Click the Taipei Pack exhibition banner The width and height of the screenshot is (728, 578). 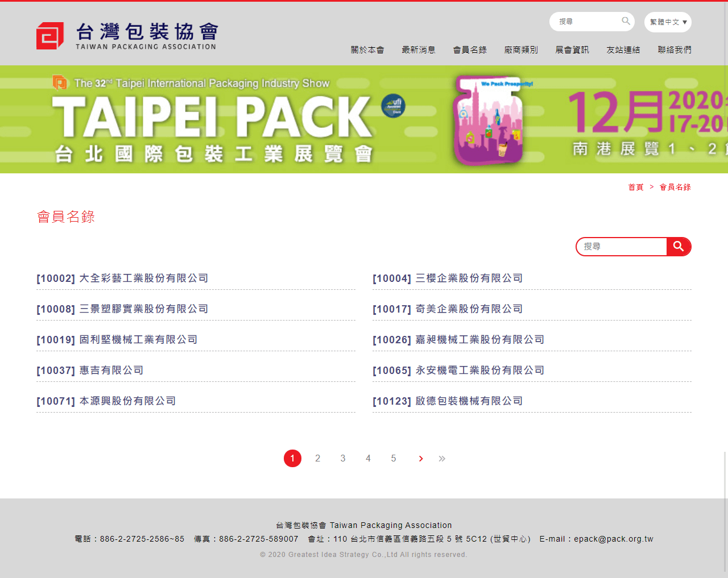pos(364,119)
